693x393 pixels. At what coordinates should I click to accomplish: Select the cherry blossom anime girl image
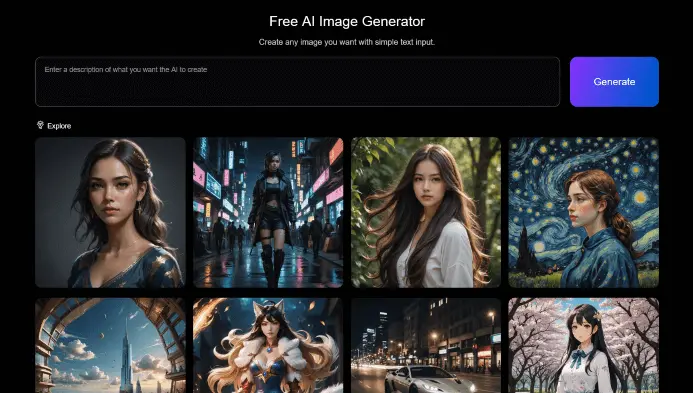583,345
